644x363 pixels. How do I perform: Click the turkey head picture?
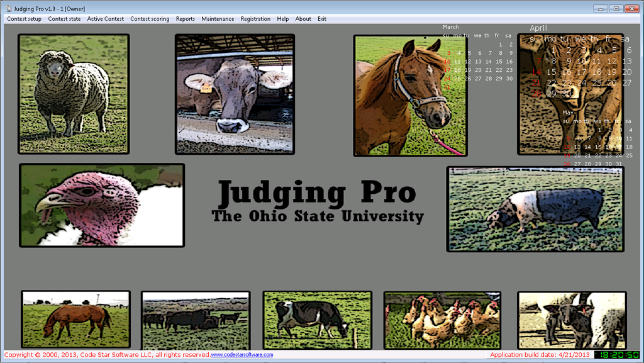click(101, 205)
